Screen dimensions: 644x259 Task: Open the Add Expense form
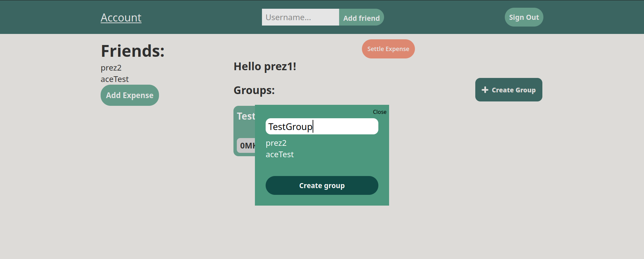click(129, 95)
